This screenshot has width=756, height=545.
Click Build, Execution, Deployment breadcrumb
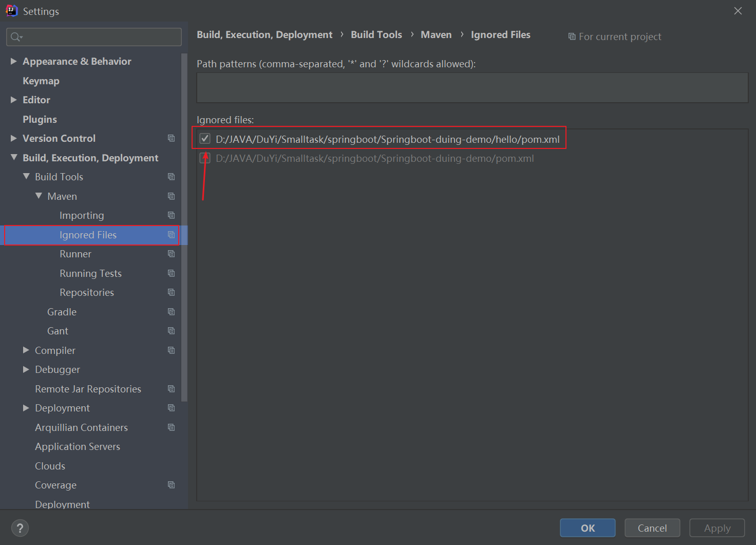[264, 34]
